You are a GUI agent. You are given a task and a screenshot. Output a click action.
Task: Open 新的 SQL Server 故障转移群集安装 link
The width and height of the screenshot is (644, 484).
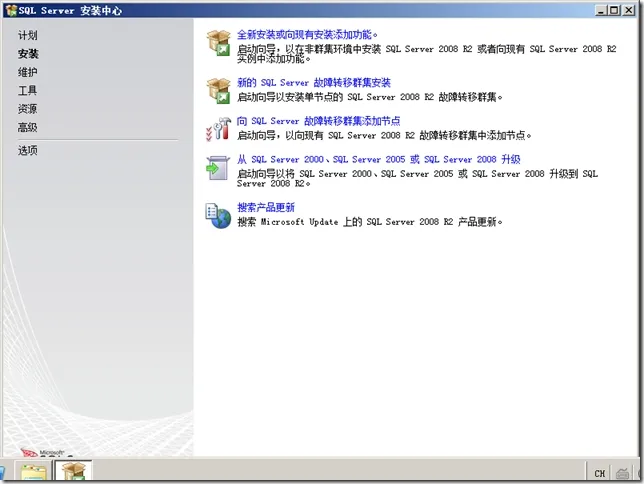[x=314, y=83]
